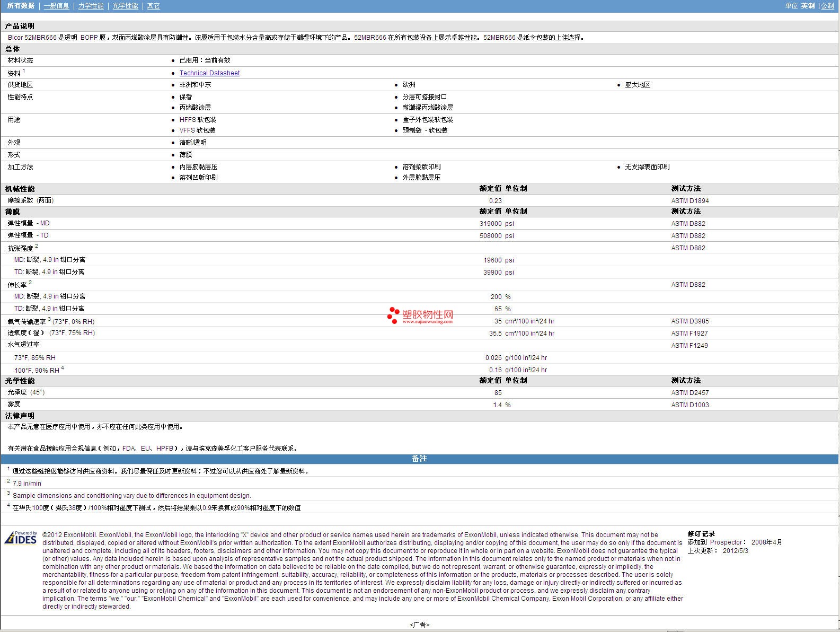Screen dimensions: 840x632
Task: Select the 其它 tab
Action: (153, 6)
